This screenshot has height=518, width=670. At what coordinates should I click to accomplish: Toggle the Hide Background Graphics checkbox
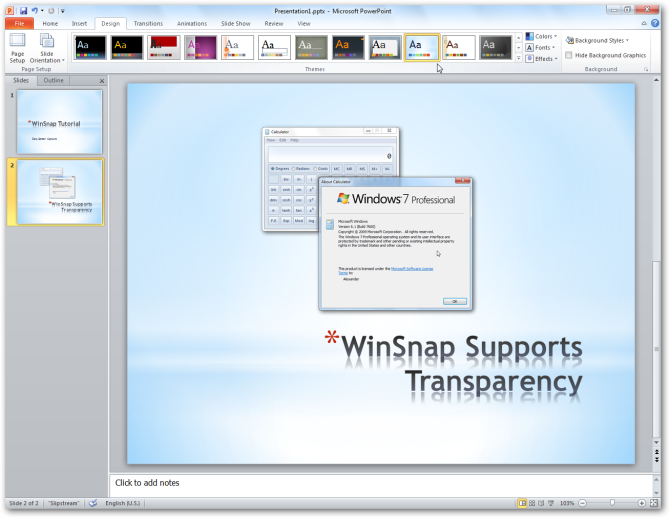(569, 55)
